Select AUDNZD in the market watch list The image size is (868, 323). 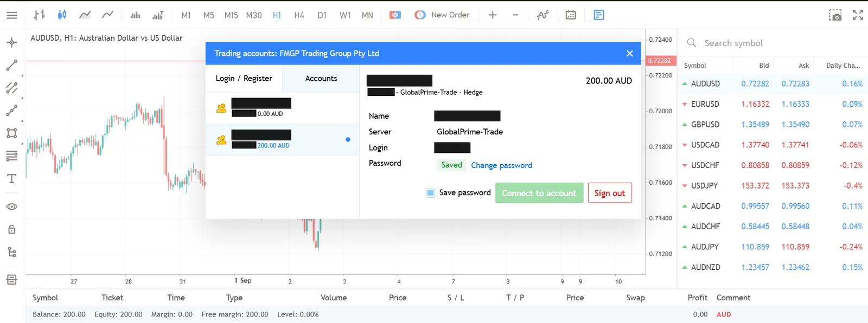[x=773, y=267]
